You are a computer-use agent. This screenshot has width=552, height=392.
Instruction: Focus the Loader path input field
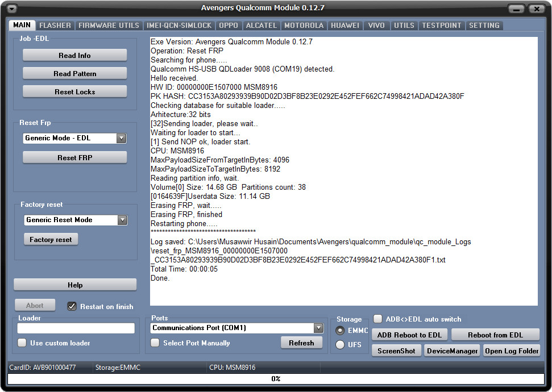point(76,328)
